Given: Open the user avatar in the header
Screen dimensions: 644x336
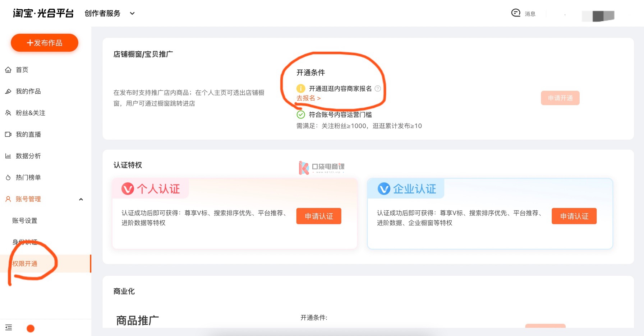Looking at the screenshot, I should pos(598,16).
